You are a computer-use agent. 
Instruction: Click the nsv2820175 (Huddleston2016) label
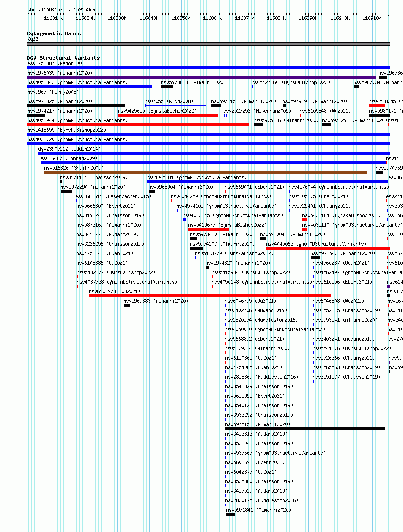(262, 500)
